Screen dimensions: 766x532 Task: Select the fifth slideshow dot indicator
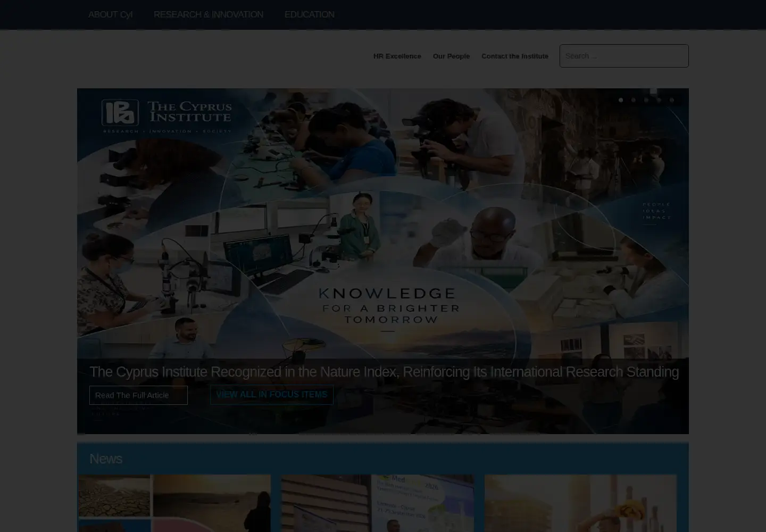pos(671,100)
